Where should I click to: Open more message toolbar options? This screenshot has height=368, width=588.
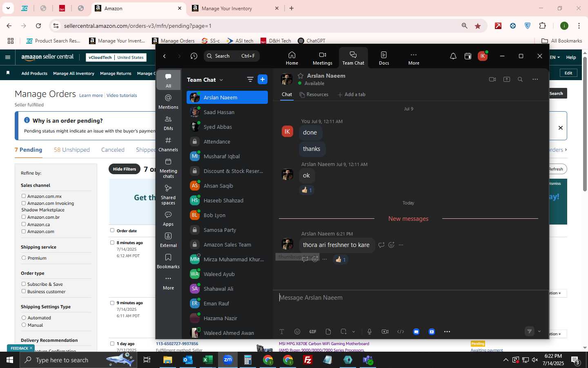[x=447, y=332]
